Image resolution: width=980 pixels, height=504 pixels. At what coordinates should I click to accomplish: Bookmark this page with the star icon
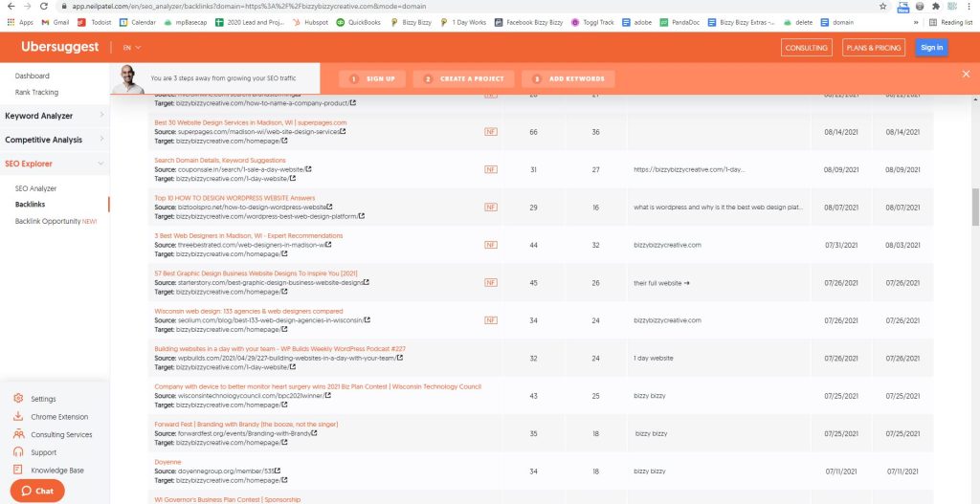click(881, 6)
